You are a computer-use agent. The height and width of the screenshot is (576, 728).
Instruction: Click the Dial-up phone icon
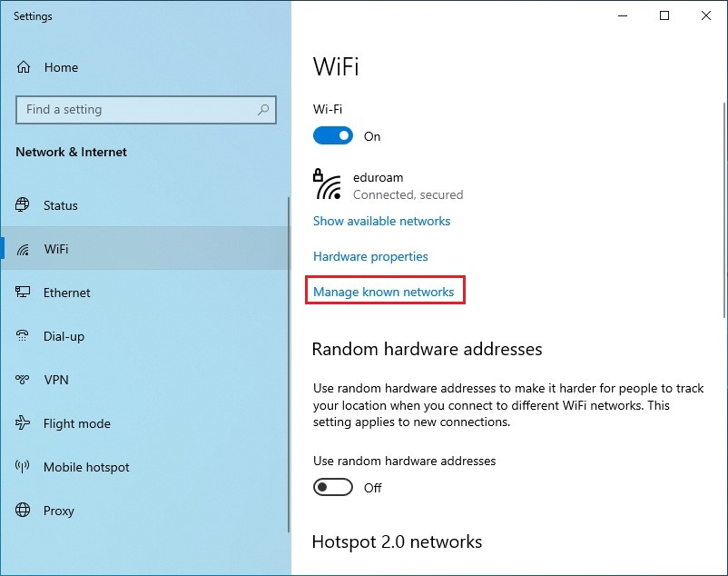(23, 335)
